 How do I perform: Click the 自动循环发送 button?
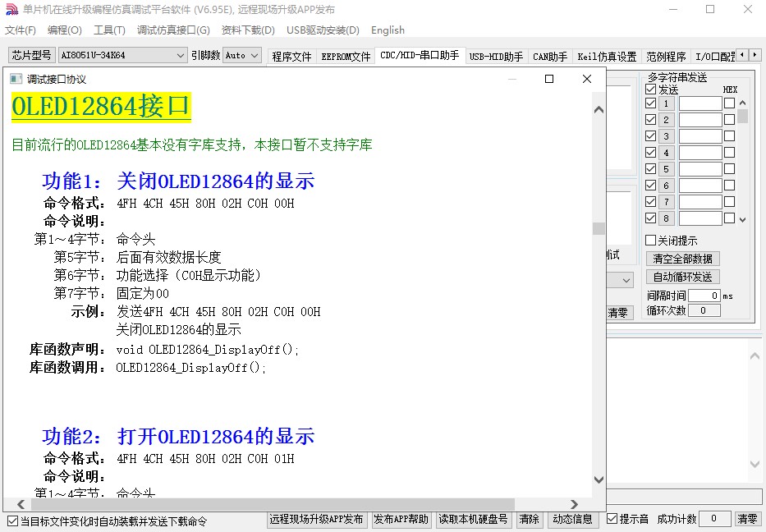(x=682, y=277)
